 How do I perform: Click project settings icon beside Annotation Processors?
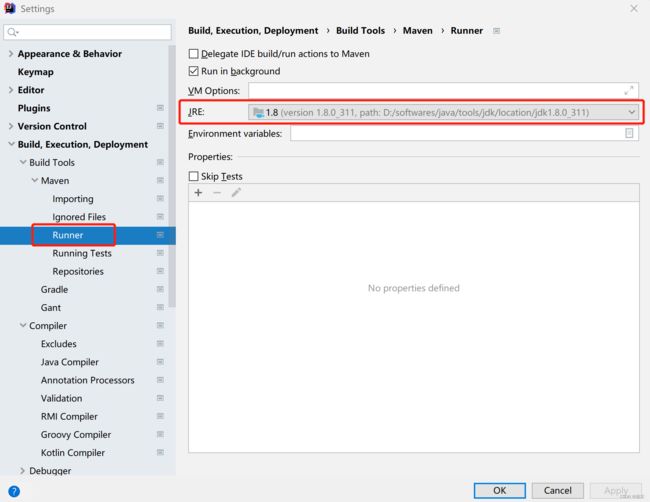(x=160, y=380)
